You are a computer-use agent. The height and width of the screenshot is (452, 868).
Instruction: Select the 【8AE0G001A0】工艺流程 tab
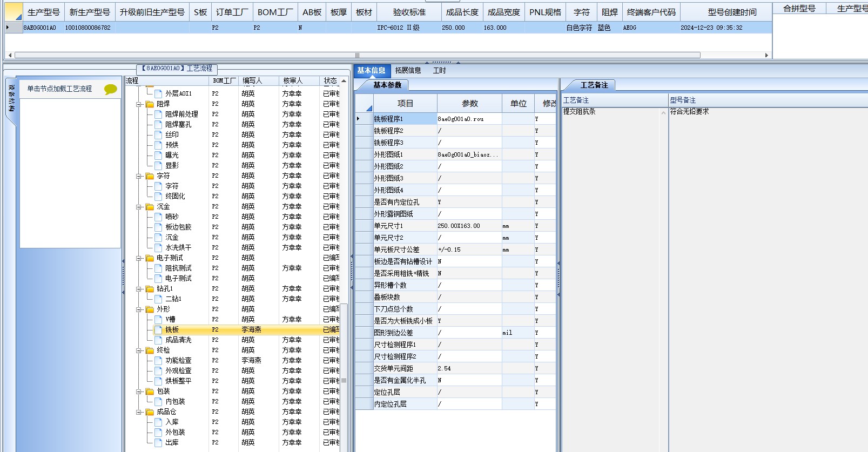(x=177, y=69)
